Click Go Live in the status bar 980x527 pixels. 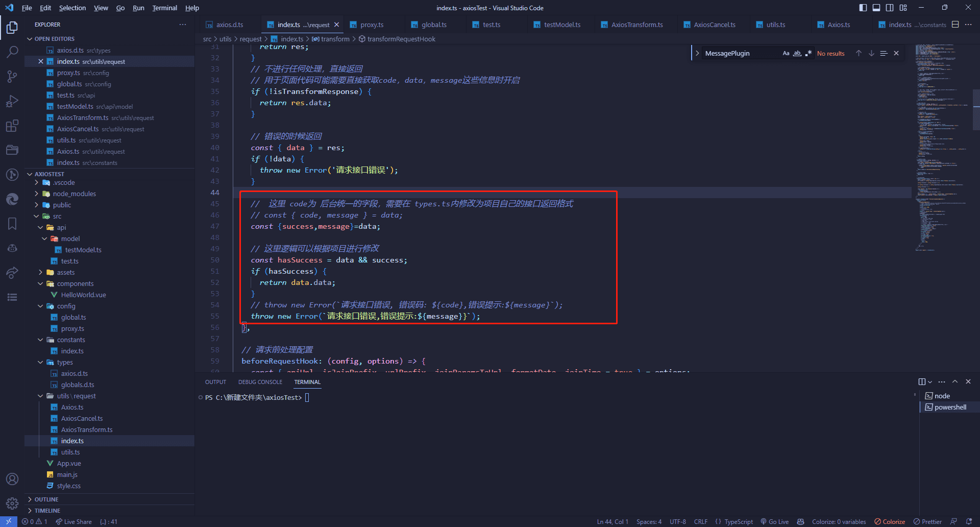[774, 521]
